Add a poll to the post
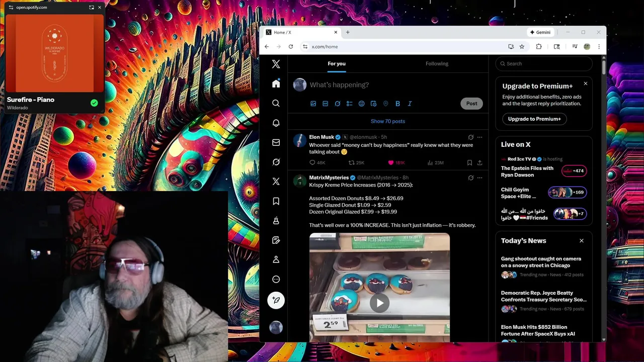Screen dimensions: 644x362 tap(349, 104)
